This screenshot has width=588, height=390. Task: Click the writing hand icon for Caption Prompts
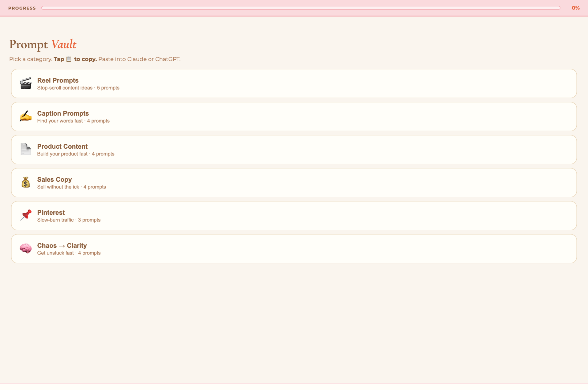tap(26, 116)
